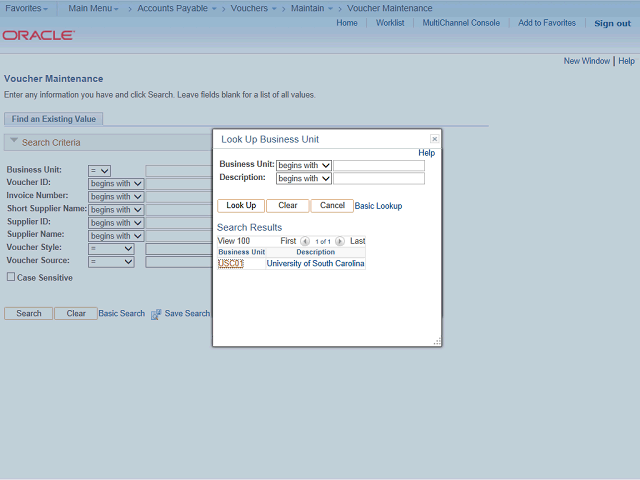Open New Window link
This screenshot has height=480, width=640.
(587, 61)
